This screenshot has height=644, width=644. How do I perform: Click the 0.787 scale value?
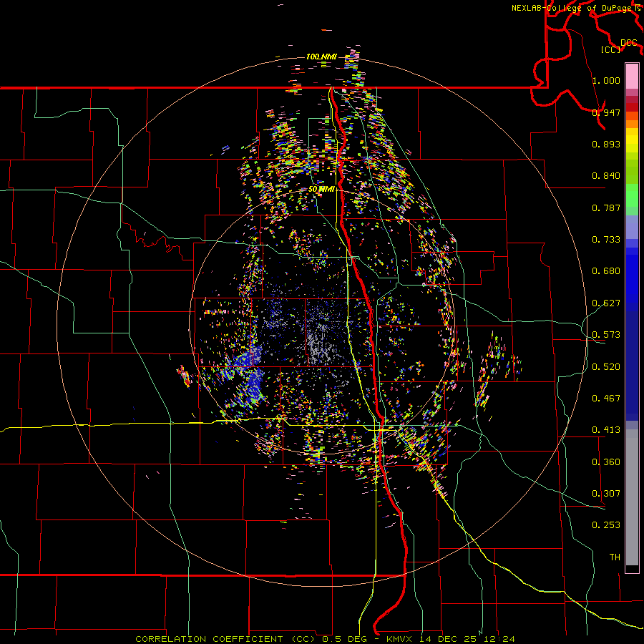tap(606, 208)
